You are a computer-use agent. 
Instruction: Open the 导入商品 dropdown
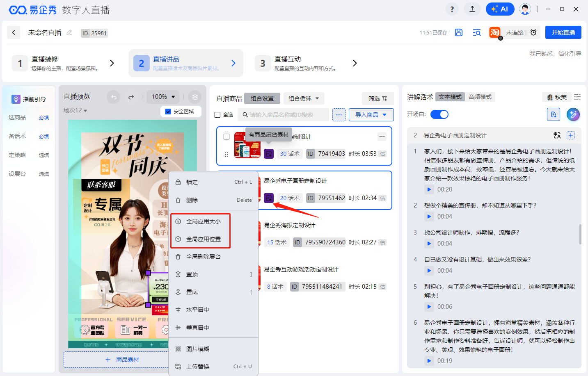coord(371,115)
